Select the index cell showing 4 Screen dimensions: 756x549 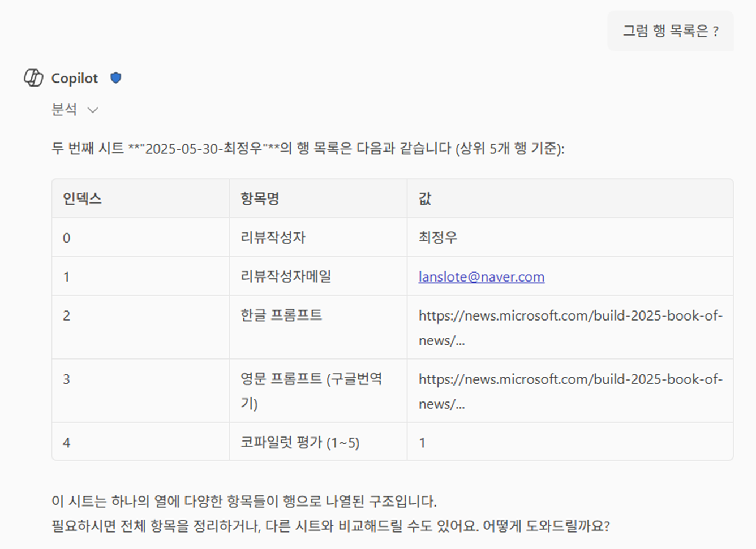[140, 442]
